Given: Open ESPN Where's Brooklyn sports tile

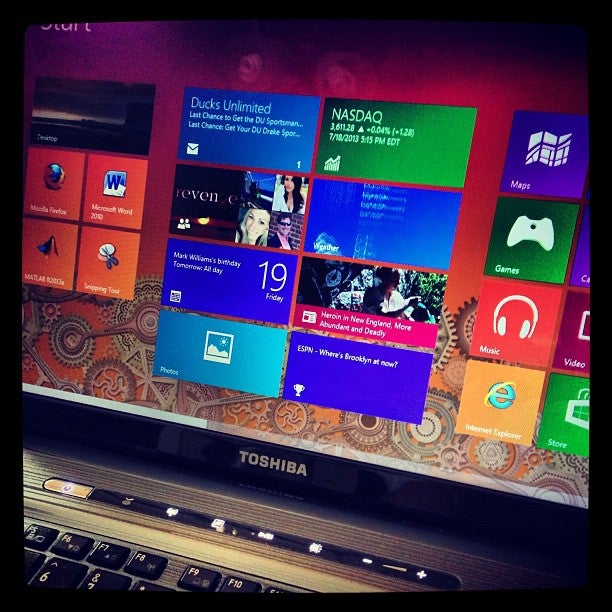Looking at the screenshot, I should (x=358, y=374).
